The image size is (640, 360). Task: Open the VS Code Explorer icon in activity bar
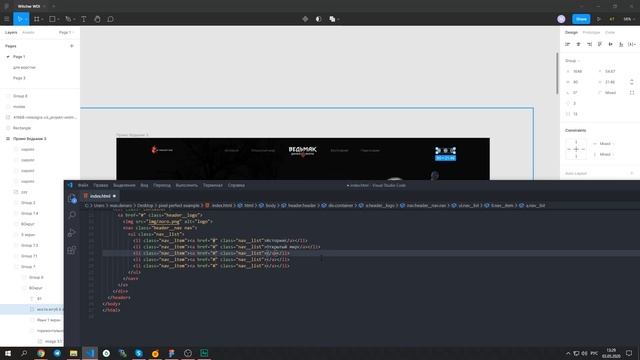[x=72, y=198]
